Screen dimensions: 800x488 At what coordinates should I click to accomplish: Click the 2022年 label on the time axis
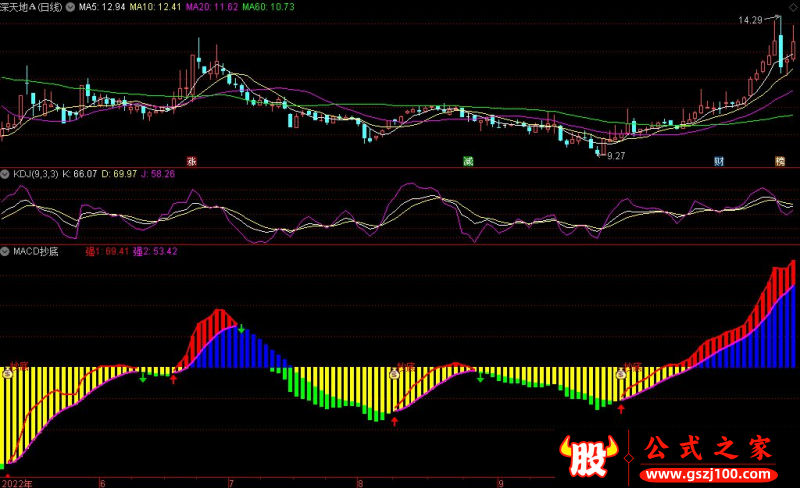click(17, 482)
